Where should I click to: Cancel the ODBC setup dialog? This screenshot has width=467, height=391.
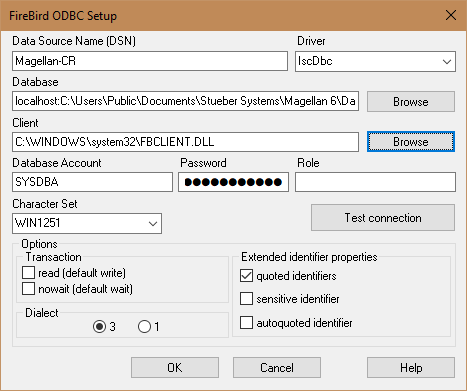click(x=277, y=368)
